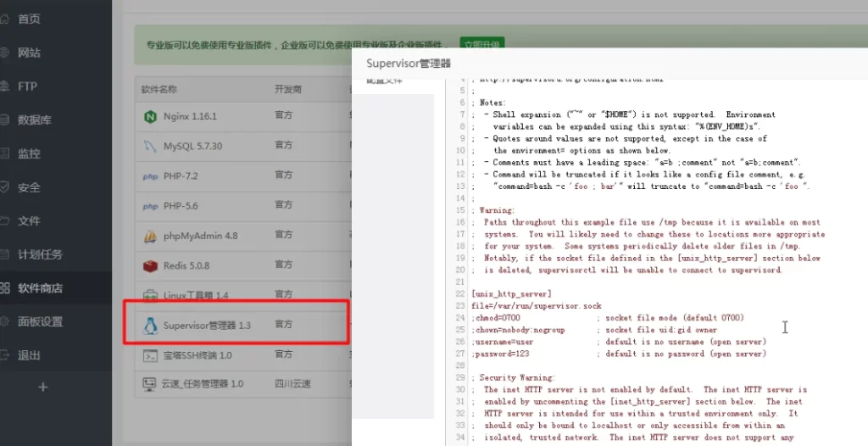The width and height of the screenshot is (868, 446).
Task: Click the 开发商 column header
Action: (288, 89)
